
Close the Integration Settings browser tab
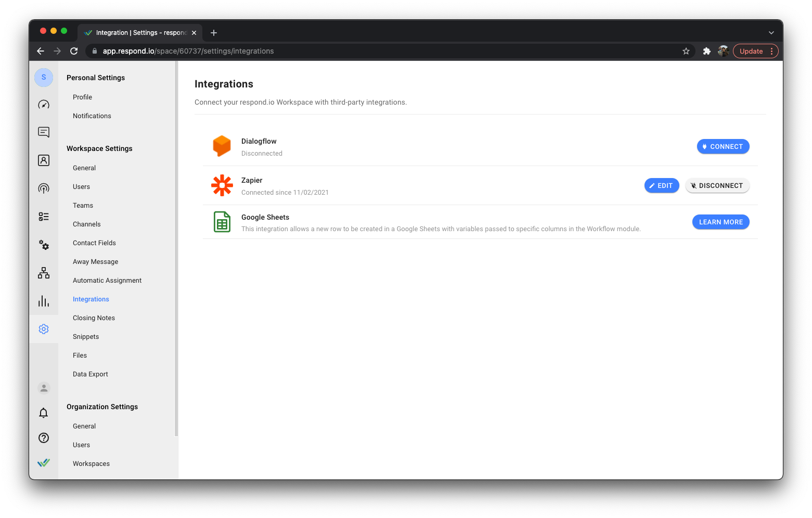click(194, 33)
